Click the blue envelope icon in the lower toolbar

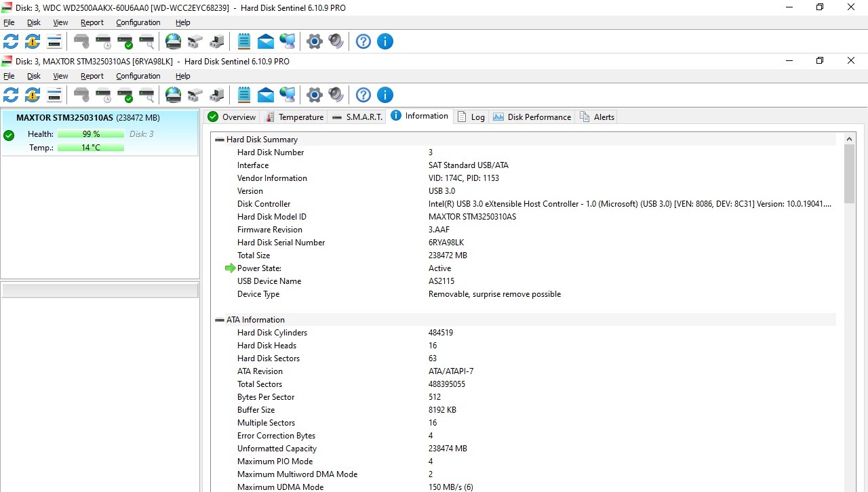click(x=266, y=95)
